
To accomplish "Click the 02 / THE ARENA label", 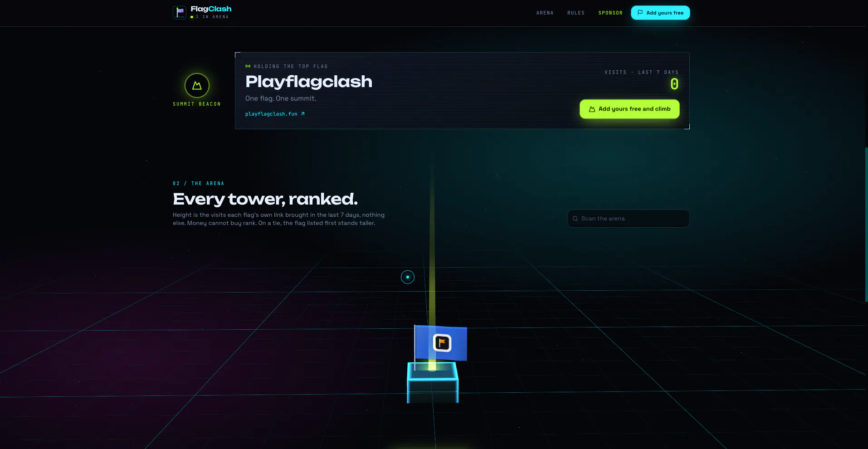I will click(x=199, y=184).
